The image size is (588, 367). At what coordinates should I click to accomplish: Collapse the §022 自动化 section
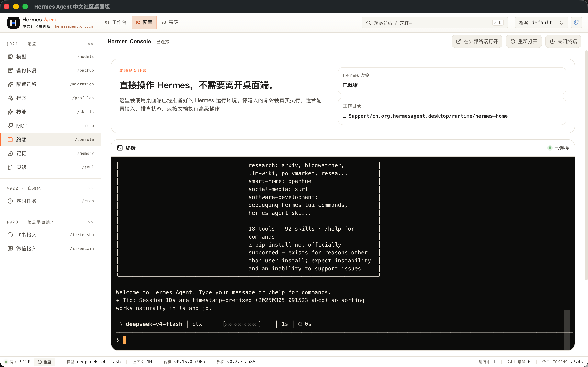[91, 188]
